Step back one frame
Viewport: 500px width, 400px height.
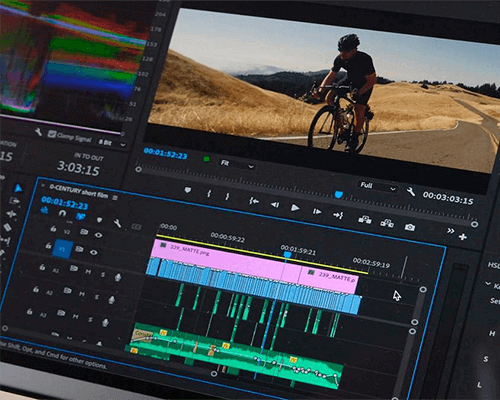[x=275, y=204]
